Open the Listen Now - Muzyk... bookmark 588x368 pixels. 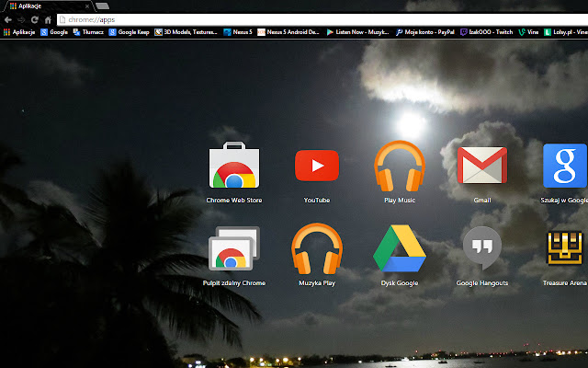(357, 32)
